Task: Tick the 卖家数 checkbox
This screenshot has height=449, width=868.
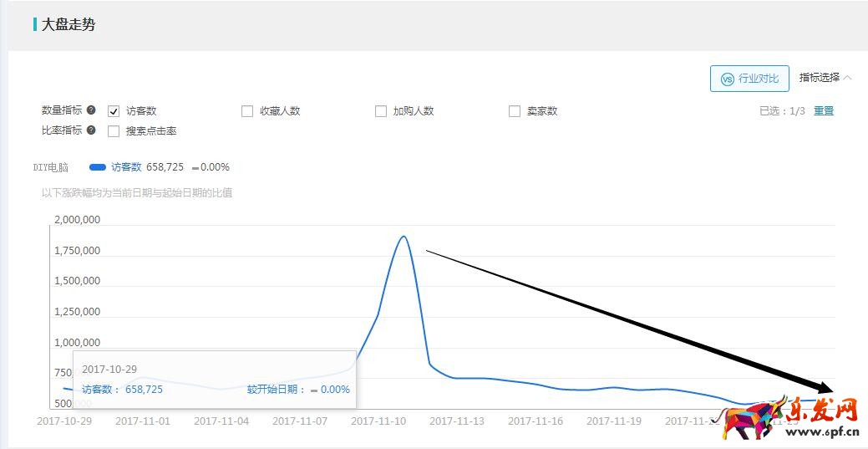Action: (515, 111)
